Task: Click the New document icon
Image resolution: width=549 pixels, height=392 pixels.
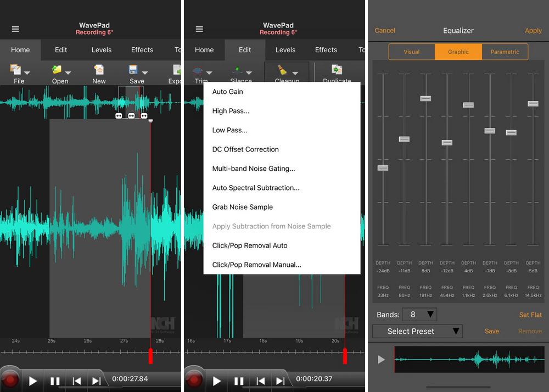Action: (x=99, y=70)
